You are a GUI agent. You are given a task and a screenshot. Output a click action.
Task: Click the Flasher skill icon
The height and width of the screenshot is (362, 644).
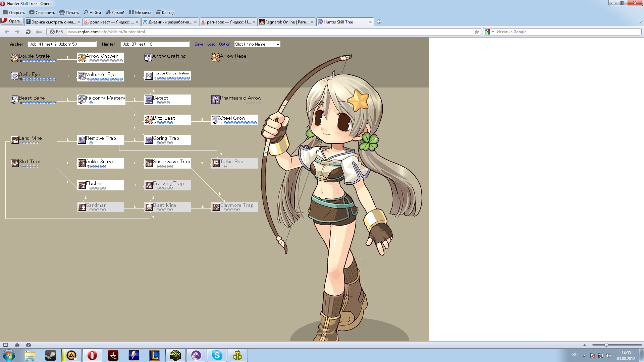(x=82, y=185)
